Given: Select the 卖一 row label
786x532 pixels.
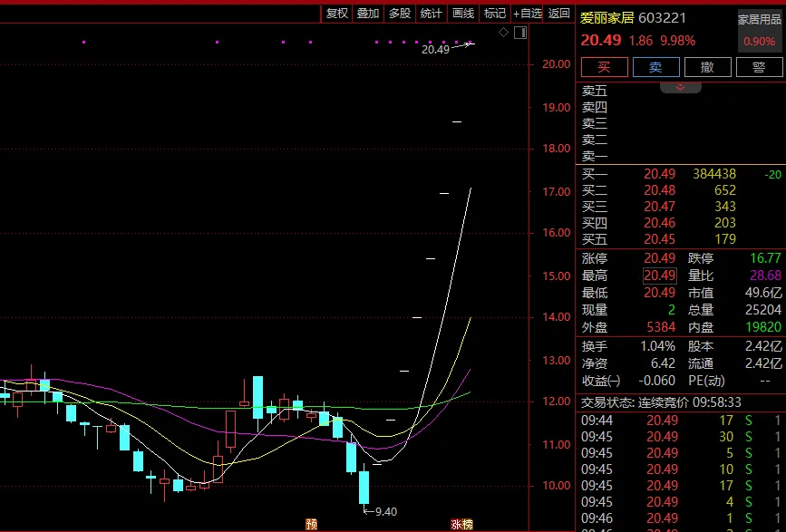Looking at the screenshot, I should 595,156.
